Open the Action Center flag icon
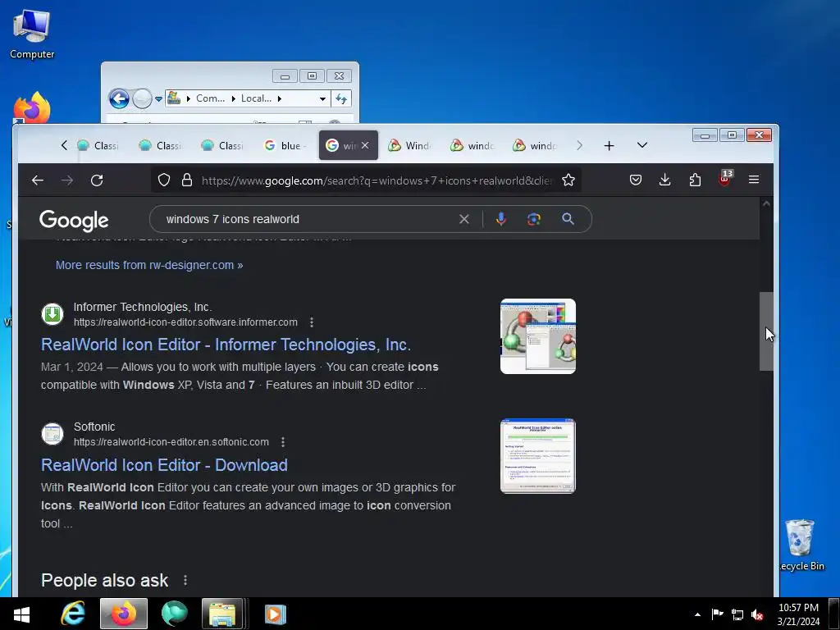Viewport: 840px width, 630px height. (717, 614)
